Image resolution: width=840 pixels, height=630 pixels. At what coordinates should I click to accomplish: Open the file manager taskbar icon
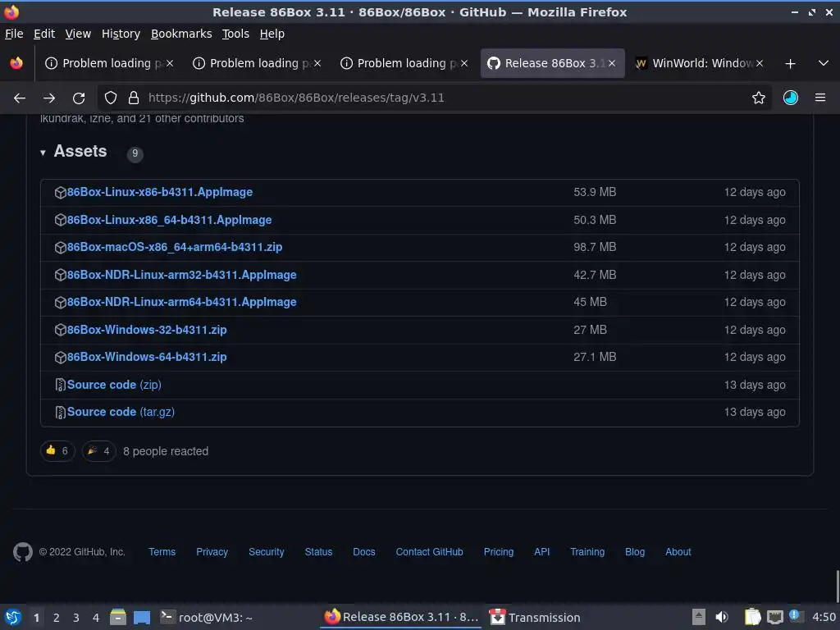tap(118, 617)
